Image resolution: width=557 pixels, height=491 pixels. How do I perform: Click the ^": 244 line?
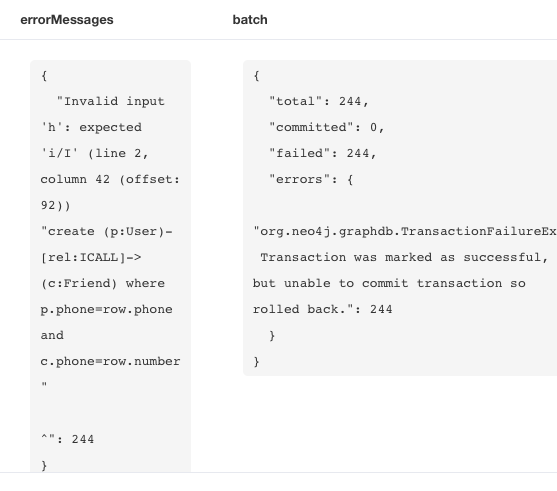67,439
